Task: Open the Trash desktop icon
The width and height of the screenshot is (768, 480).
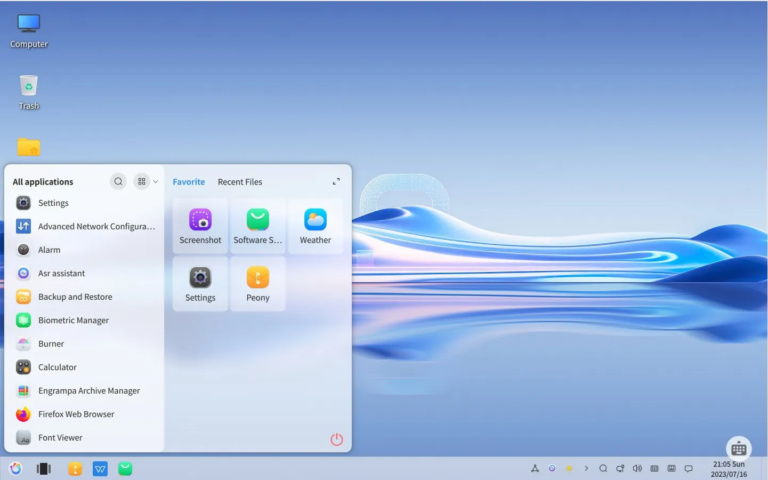Action: [29, 92]
